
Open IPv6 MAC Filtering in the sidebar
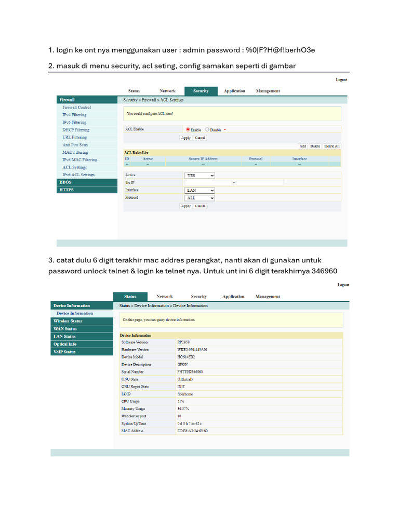(79, 160)
